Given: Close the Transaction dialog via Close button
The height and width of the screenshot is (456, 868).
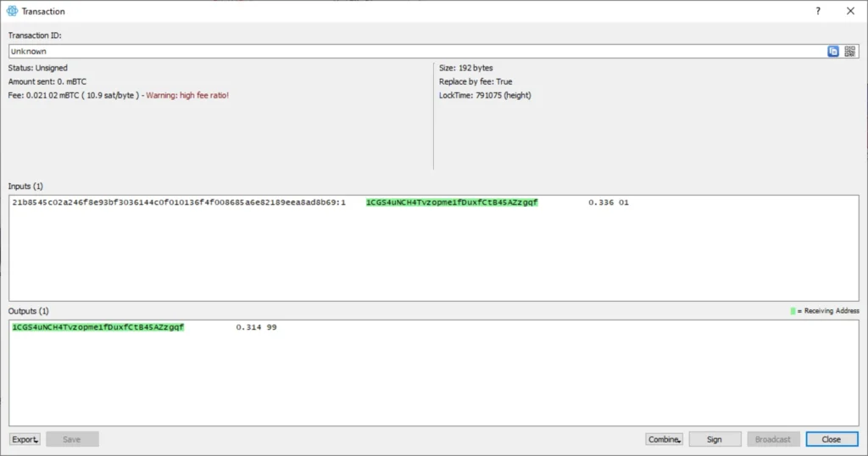Looking at the screenshot, I should click(832, 439).
